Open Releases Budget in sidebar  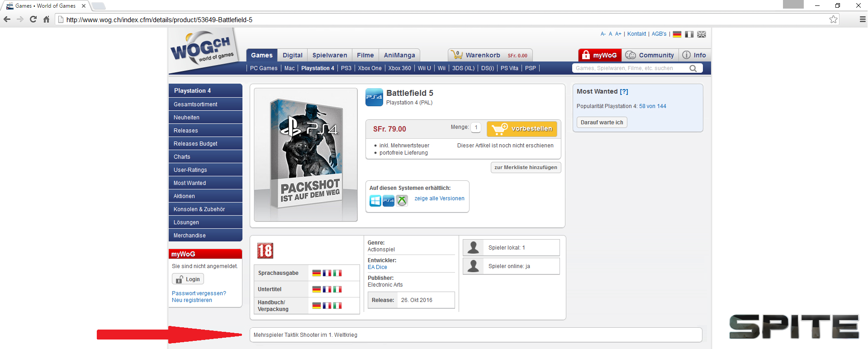pos(205,144)
